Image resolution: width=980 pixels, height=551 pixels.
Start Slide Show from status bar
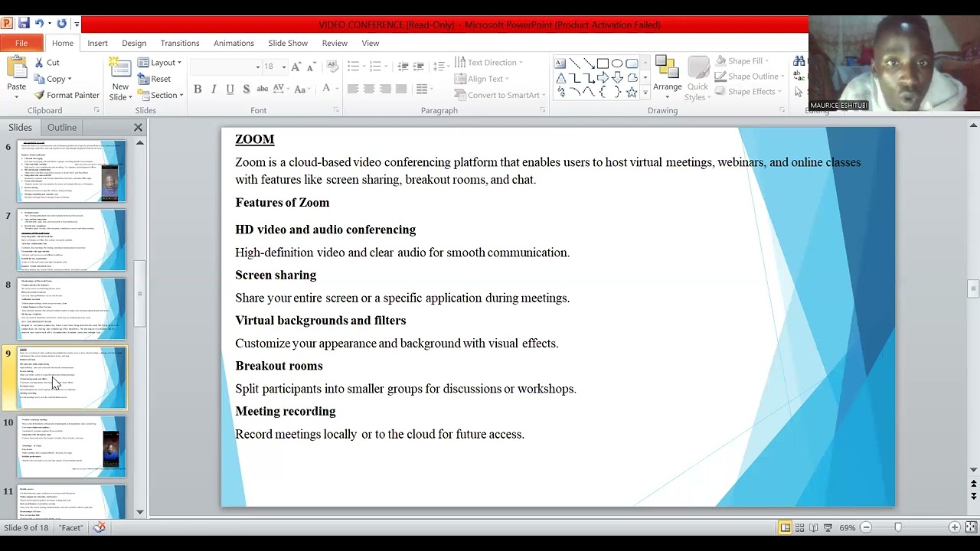828,527
